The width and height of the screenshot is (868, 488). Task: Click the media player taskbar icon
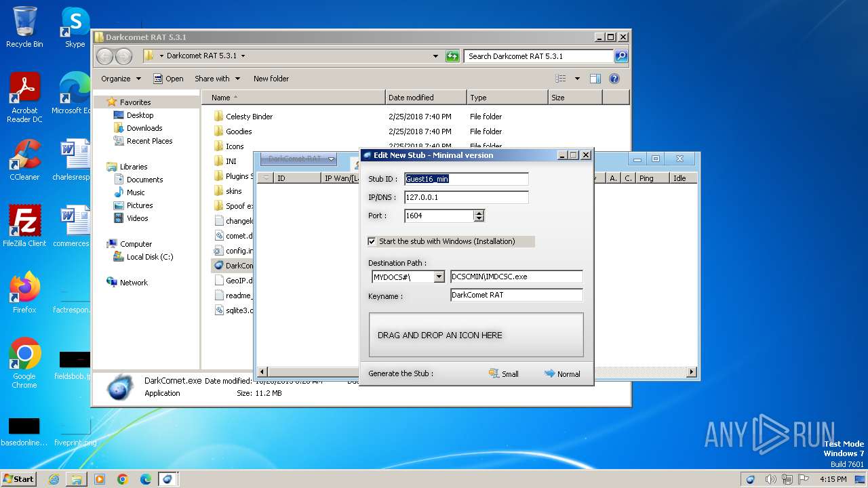coord(100,479)
